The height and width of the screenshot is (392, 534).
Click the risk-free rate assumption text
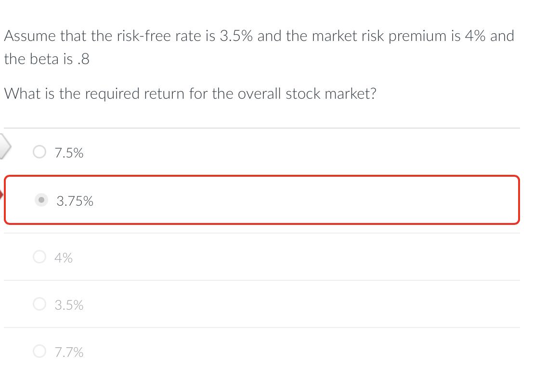click(x=259, y=35)
